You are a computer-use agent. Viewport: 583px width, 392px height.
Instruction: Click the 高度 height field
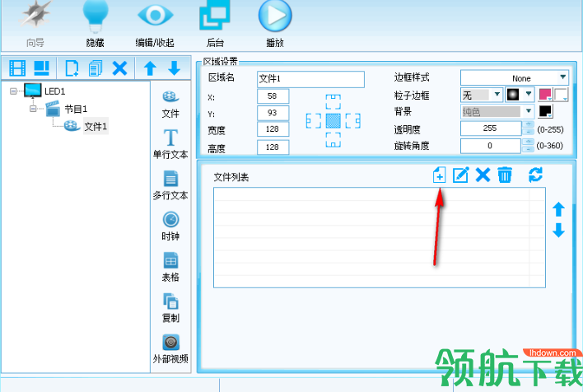[x=273, y=147]
